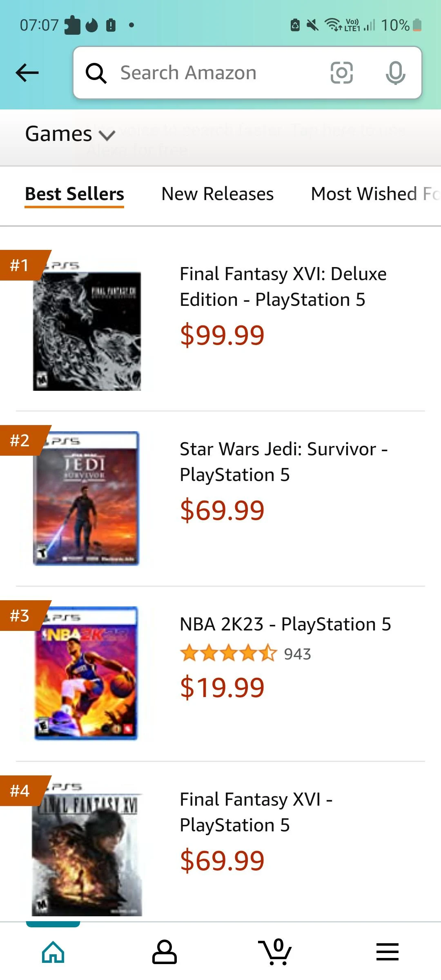This screenshot has width=441, height=980.
Task: Tap the battery indicator in the status bar
Action: [416, 25]
